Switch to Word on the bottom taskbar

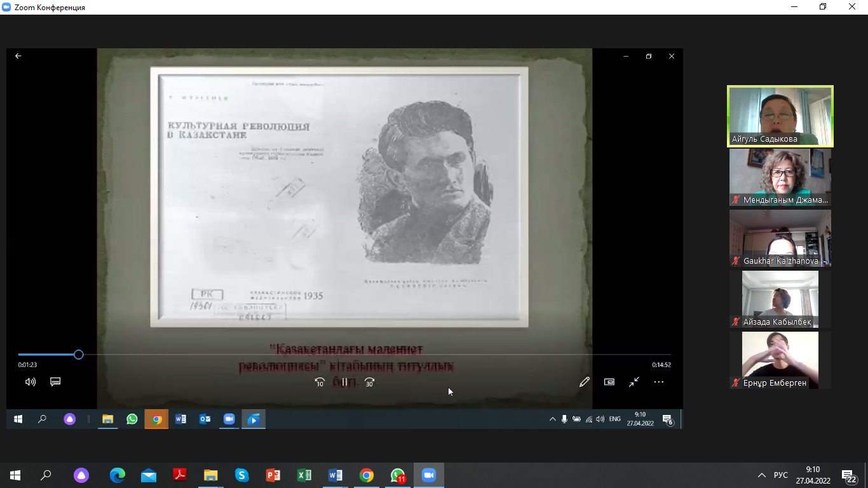pos(336,475)
